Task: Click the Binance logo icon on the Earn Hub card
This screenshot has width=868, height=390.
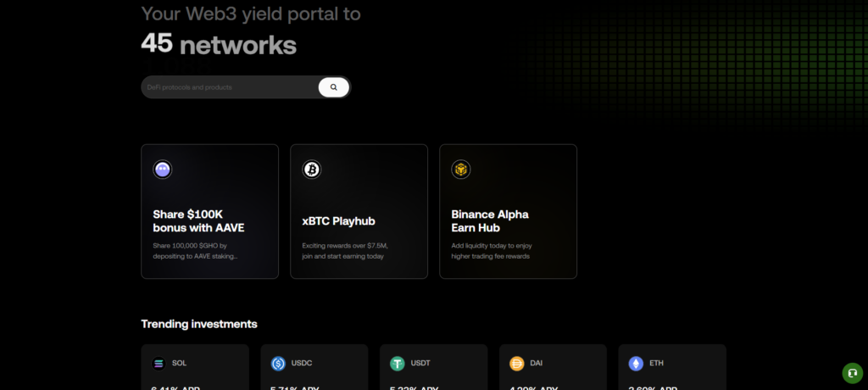Action: [461, 170]
